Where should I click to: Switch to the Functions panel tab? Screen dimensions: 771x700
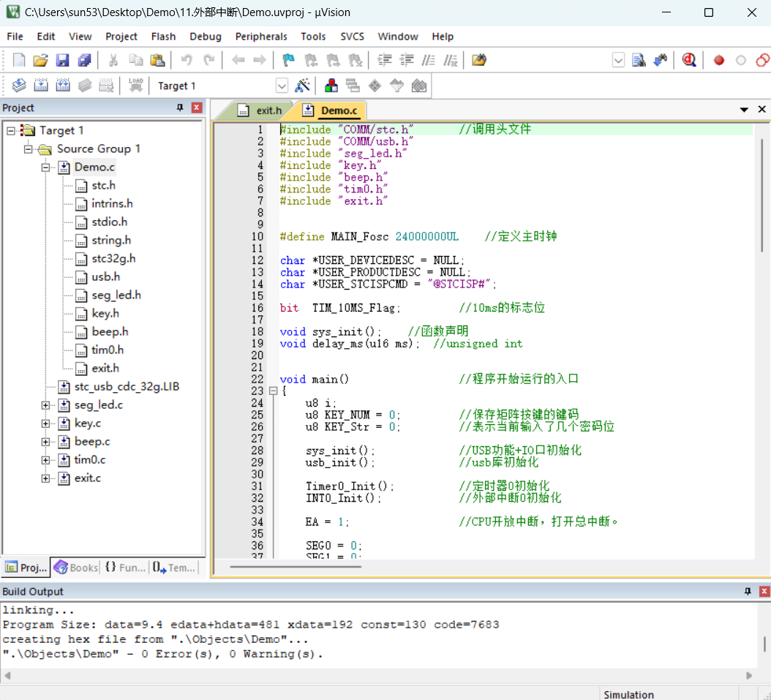point(125,568)
